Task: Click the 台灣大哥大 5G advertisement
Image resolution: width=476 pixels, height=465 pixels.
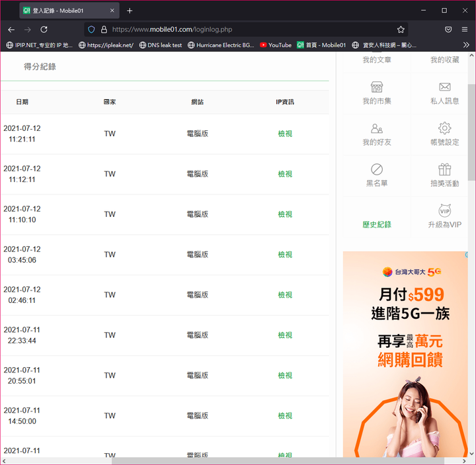Action: tap(405, 354)
